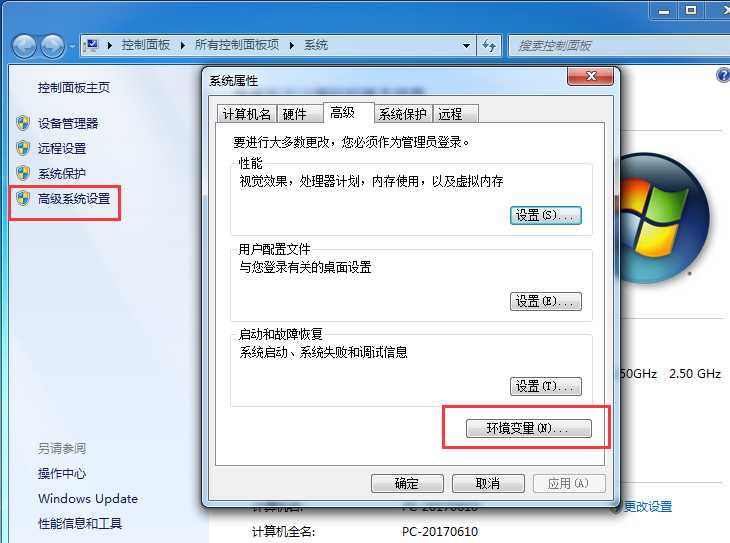
Task: Click the refresh icon beside address bar
Action: [489, 46]
